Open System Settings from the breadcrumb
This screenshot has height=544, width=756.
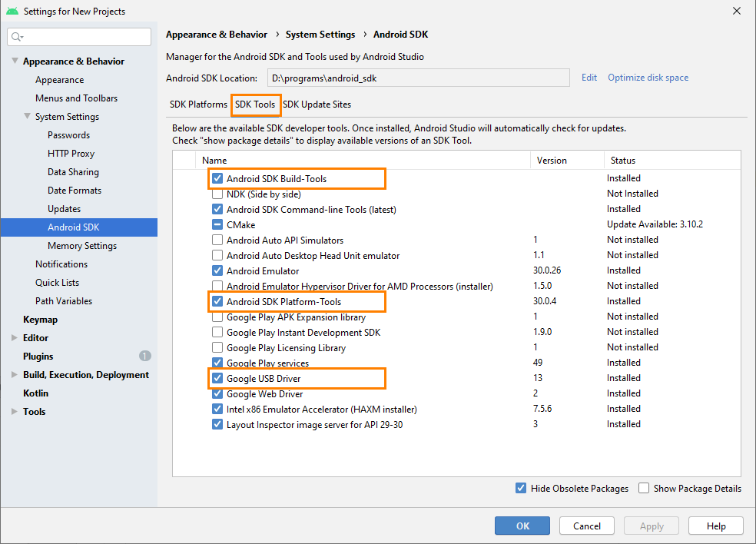click(320, 35)
